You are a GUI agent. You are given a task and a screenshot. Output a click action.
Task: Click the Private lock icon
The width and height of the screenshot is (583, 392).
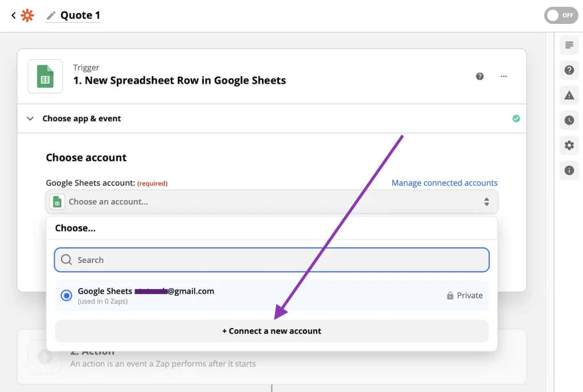[x=450, y=295]
